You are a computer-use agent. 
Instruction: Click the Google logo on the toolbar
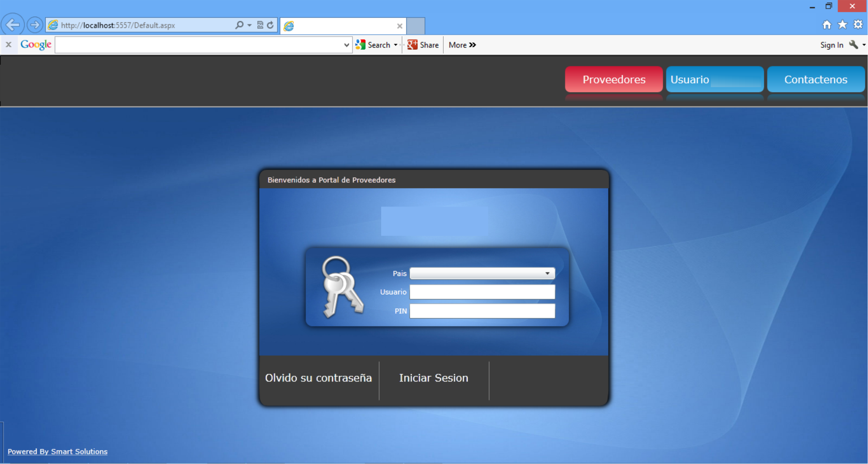pos(36,45)
